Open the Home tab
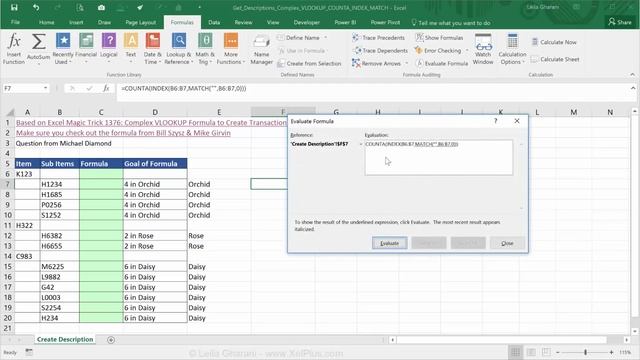Screen dimensions: 640x360 [47, 22]
